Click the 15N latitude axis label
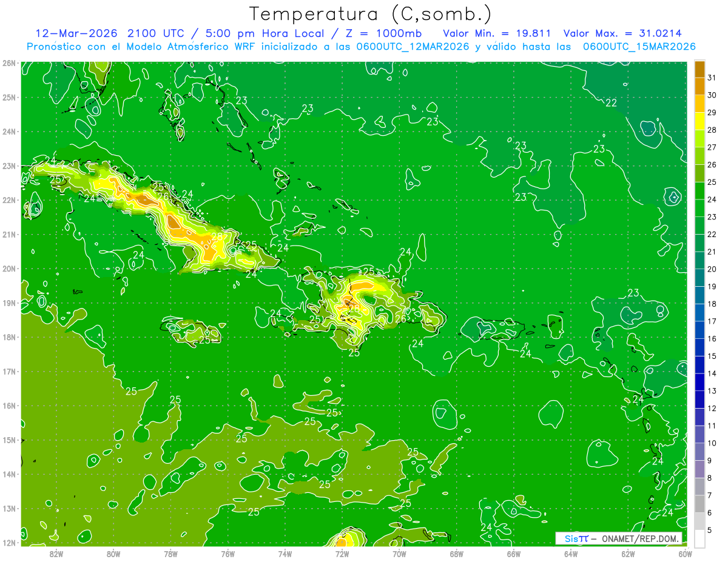 [9, 440]
